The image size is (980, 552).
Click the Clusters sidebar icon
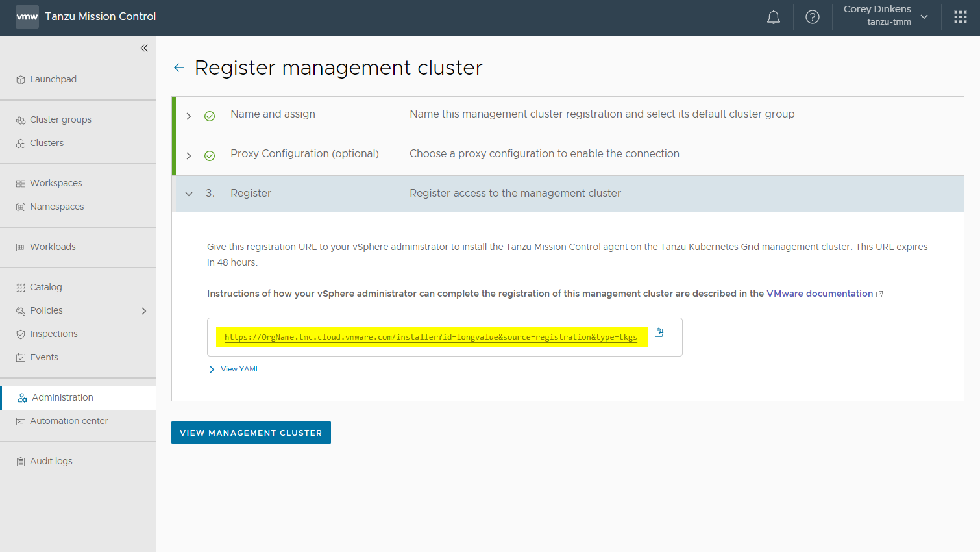pyautogui.click(x=21, y=144)
